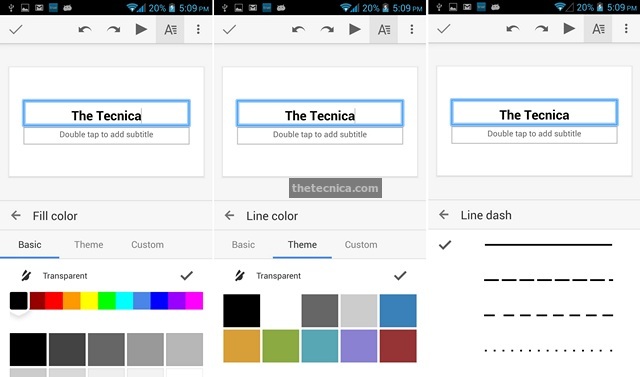The width and height of the screenshot is (640, 377).
Task: Select title box in Fill color screen slide
Action: (106, 113)
